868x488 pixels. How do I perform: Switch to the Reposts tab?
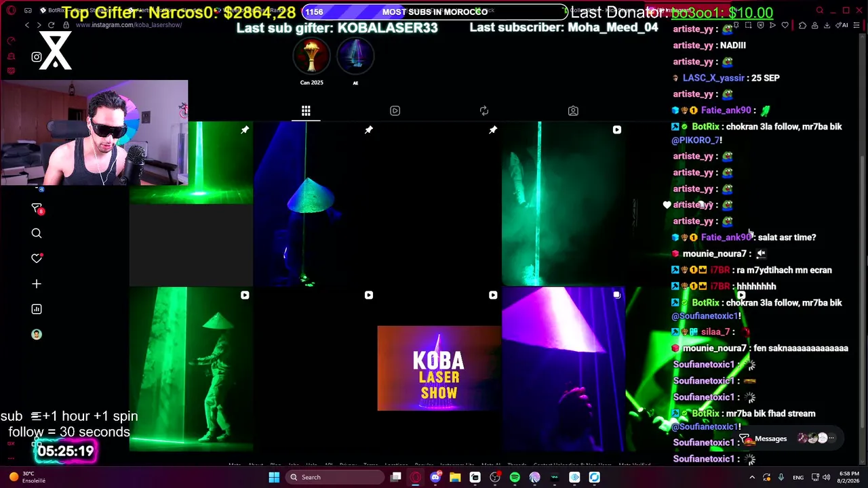click(484, 110)
